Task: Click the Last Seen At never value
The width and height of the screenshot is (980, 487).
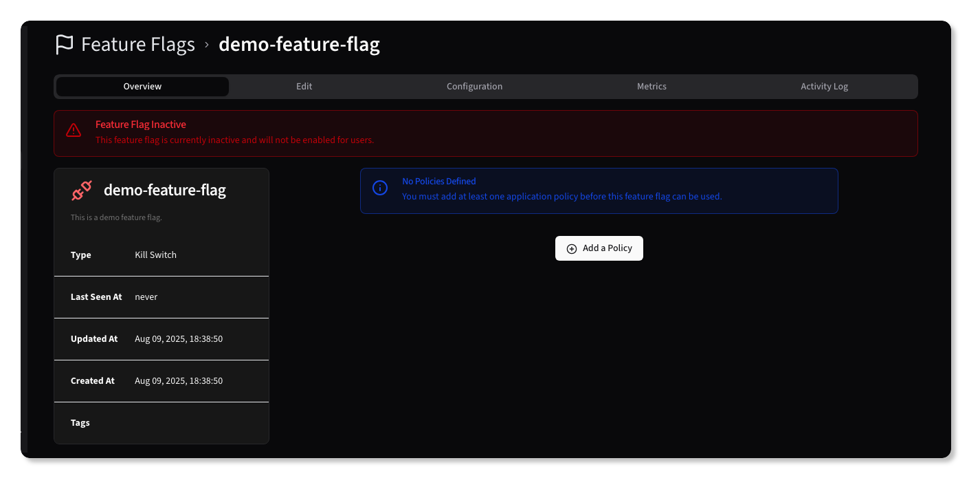Action: [146, 297]
